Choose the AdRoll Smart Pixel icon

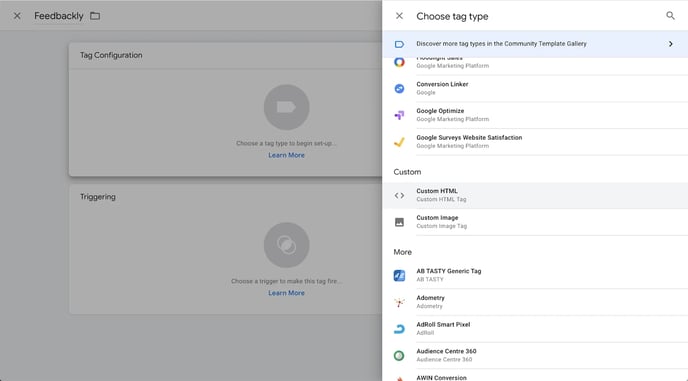click(399, 329)
